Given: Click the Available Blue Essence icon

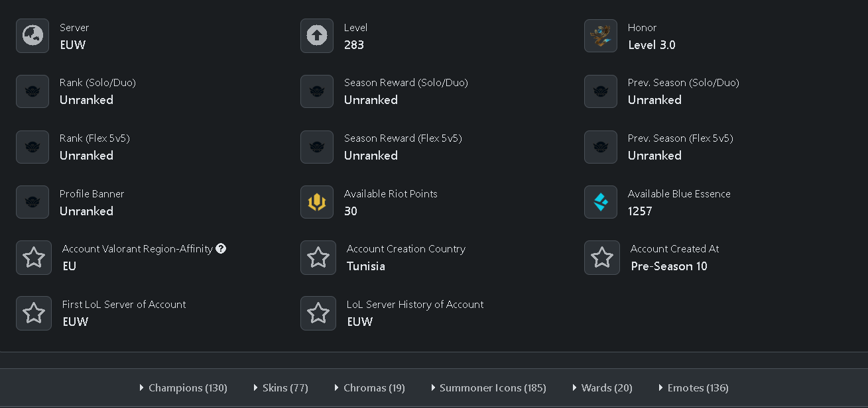Looking at the screenshot, I should coord(601,202).
